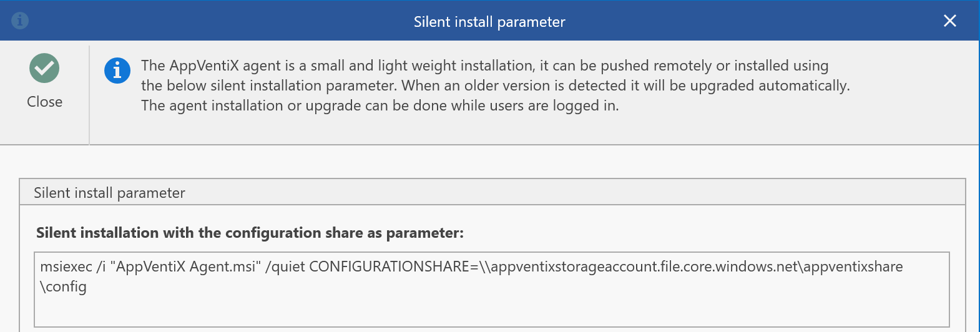Click "\config" on the second command line
This screenshot has height=332, width=980.
[x=63, y=287]
